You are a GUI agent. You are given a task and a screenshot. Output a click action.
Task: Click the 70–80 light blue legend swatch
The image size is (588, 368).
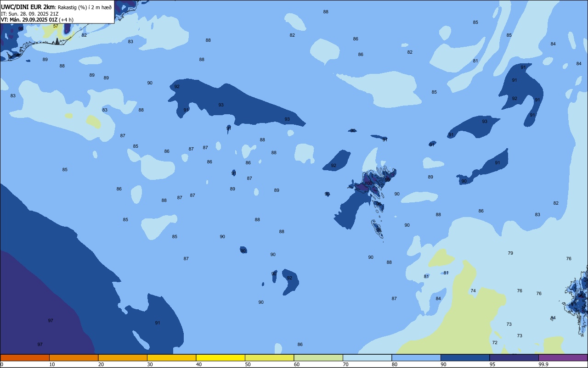pyautogui.click(x=367, y=357)
